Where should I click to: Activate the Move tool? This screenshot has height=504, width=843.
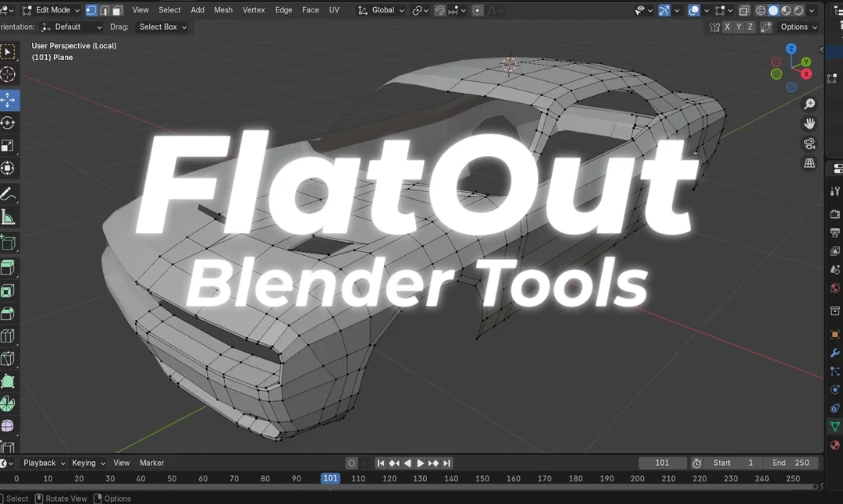(x=8, y=100)
